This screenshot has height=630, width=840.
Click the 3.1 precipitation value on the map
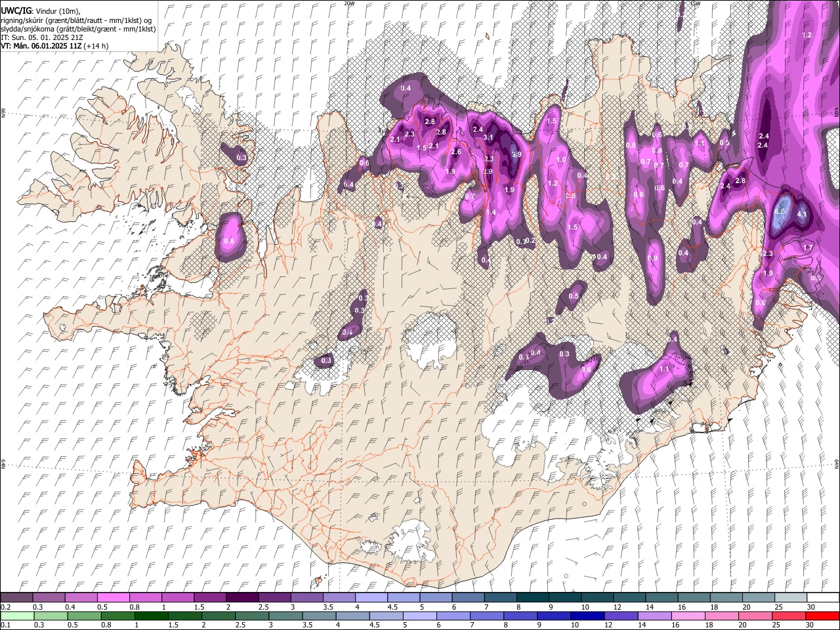(x=488, y=138)
